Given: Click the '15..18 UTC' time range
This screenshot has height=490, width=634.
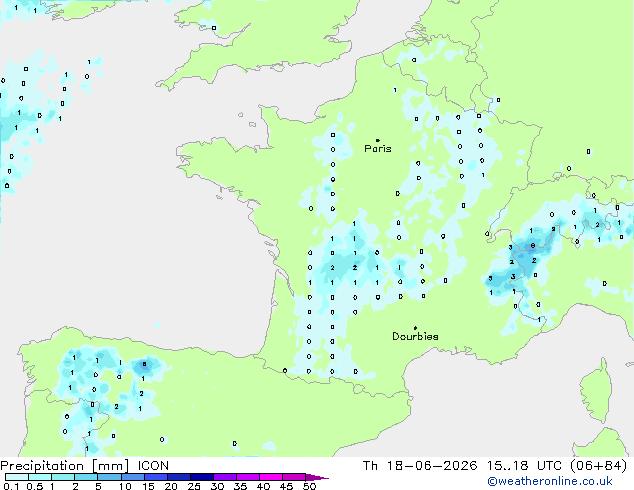Looking at the screenshot, I should click(x=524, y=466).
